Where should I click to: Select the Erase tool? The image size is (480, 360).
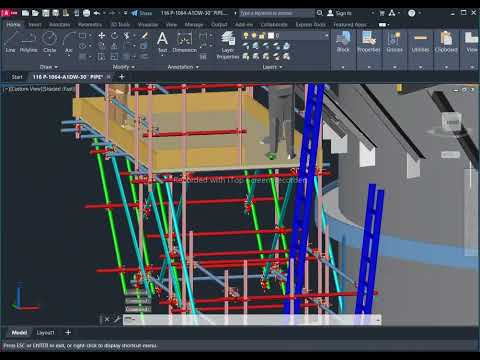145,35
